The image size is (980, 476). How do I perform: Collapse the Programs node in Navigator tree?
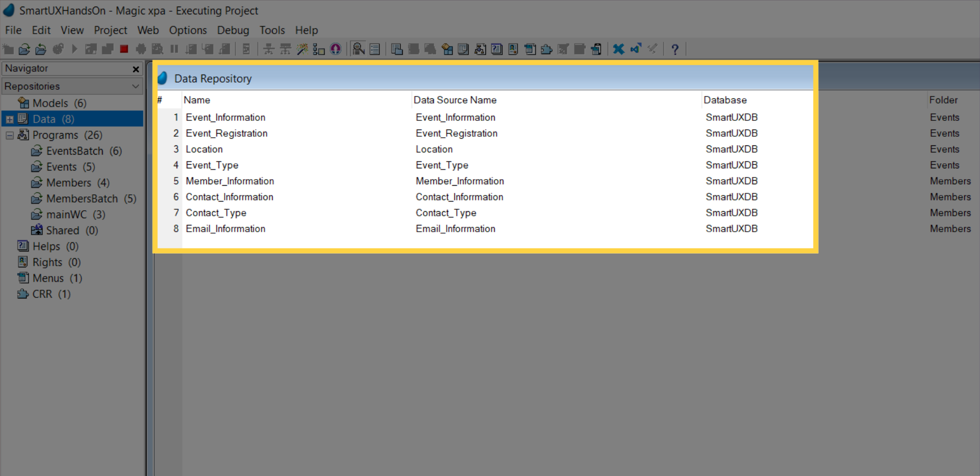[x=10, y=135]
